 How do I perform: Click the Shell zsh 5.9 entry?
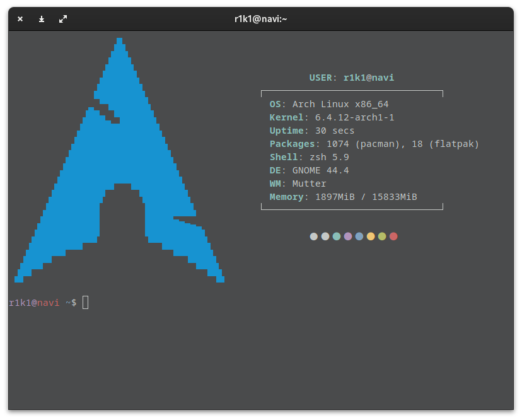(308, 157)
